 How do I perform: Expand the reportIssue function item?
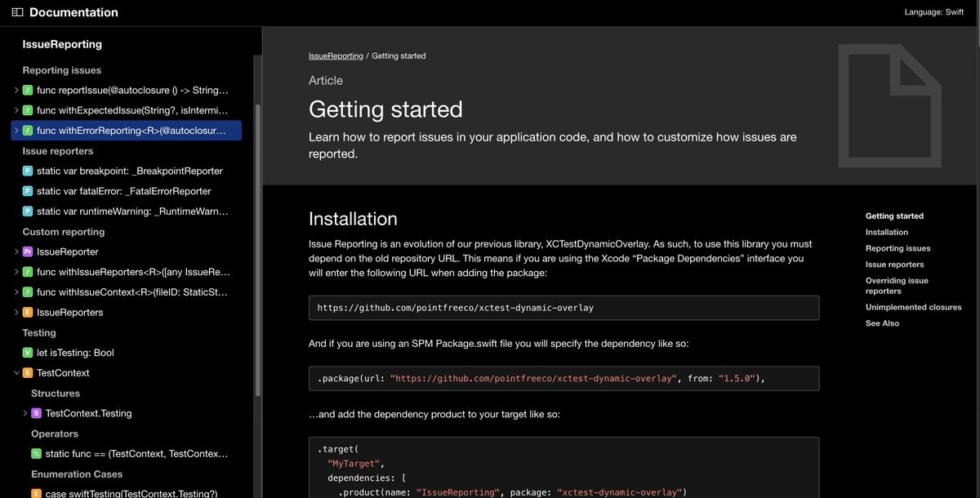[x=16, y=90]
